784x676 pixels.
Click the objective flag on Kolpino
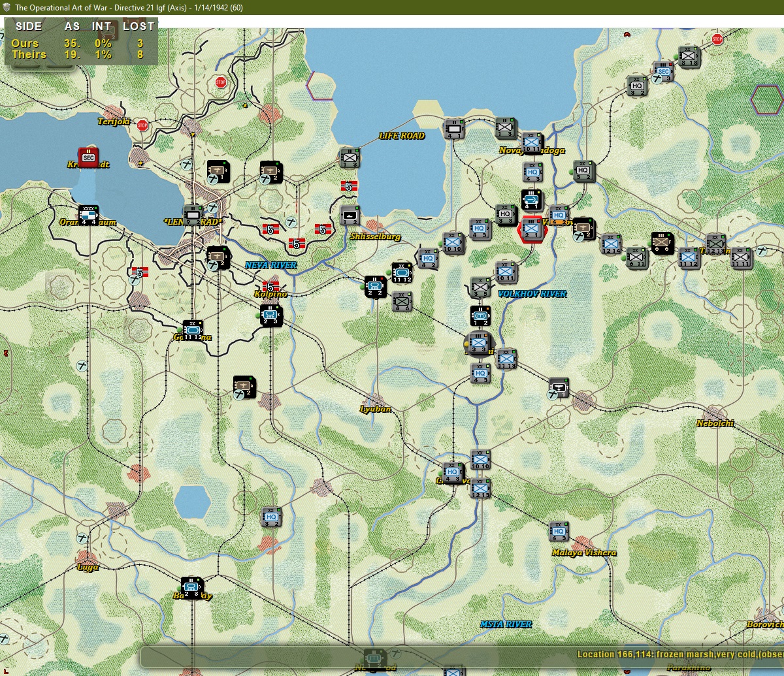[x=270, y=286]
